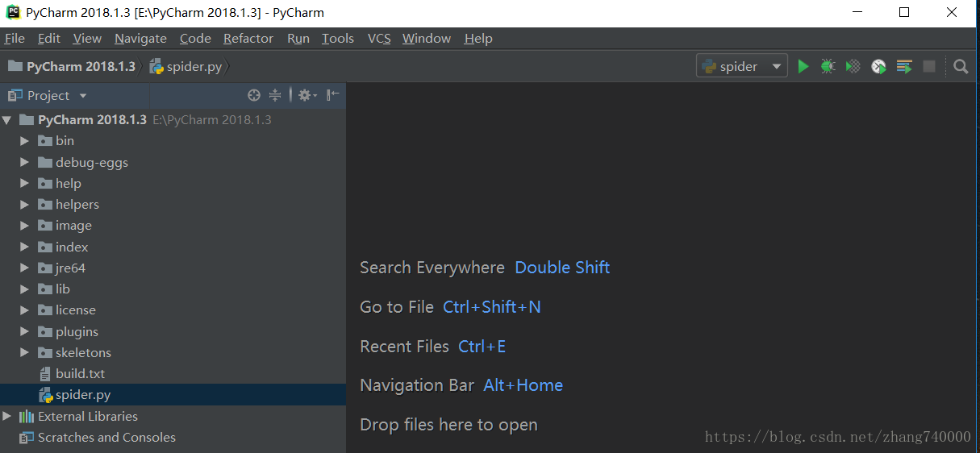Image resolution: width=980 pixels, height=453 pixels.
Task: Expand the jre64 folder arrow
Action: point(25,268)
